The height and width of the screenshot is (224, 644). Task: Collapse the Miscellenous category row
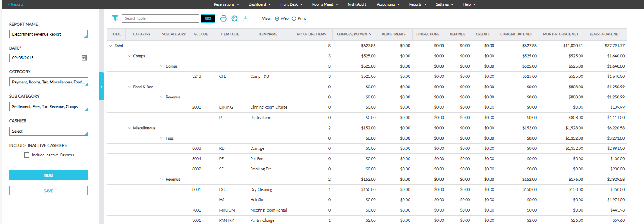129,128
